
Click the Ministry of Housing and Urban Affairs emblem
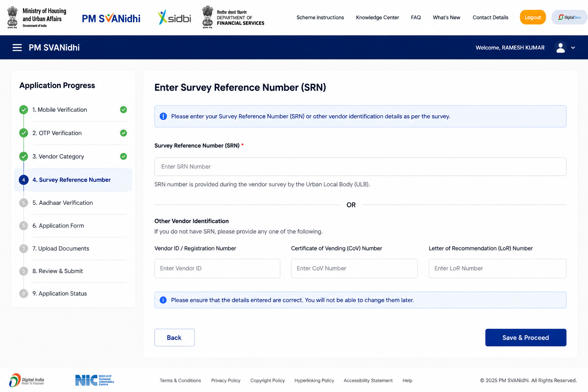13,18
